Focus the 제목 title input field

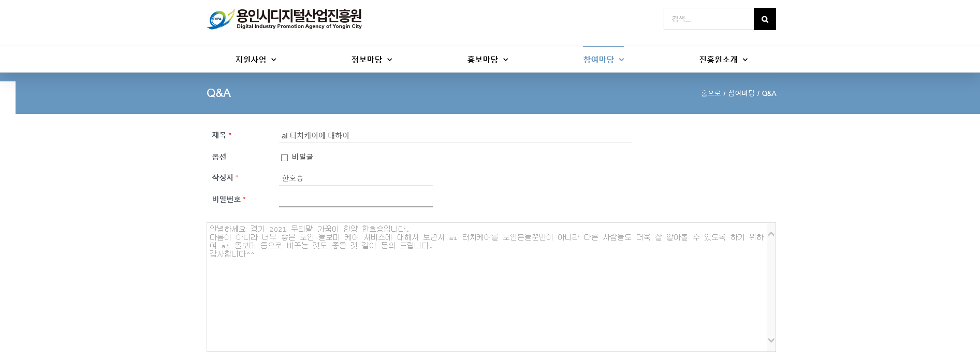click(x=455, y=136)
